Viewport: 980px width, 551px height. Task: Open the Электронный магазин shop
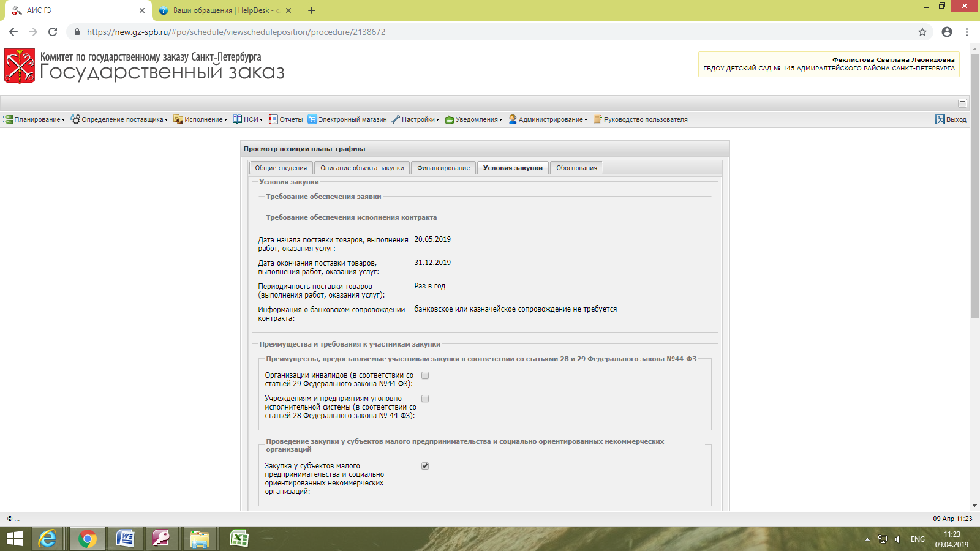[347, 119]
